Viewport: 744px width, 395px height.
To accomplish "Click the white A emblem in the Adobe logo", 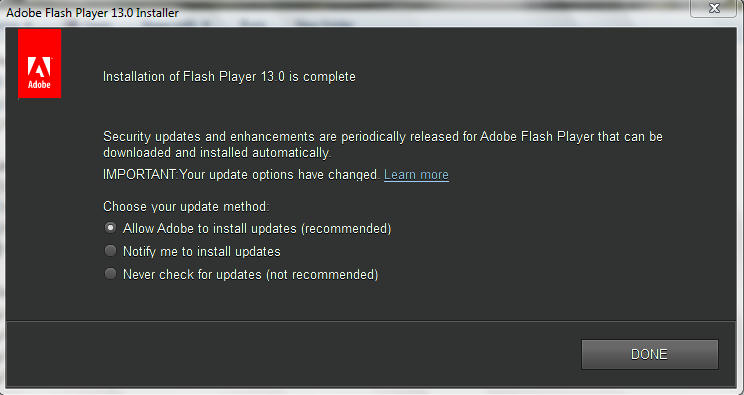I will (x=39, y=67).
